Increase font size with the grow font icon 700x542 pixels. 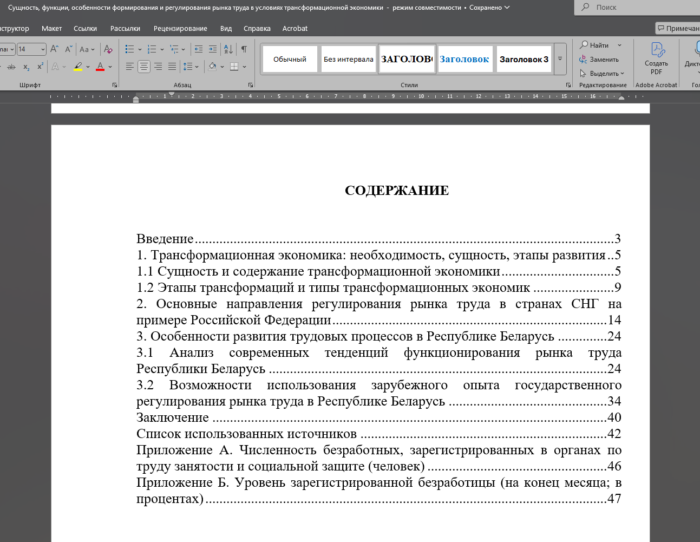[x=54, y=49]
